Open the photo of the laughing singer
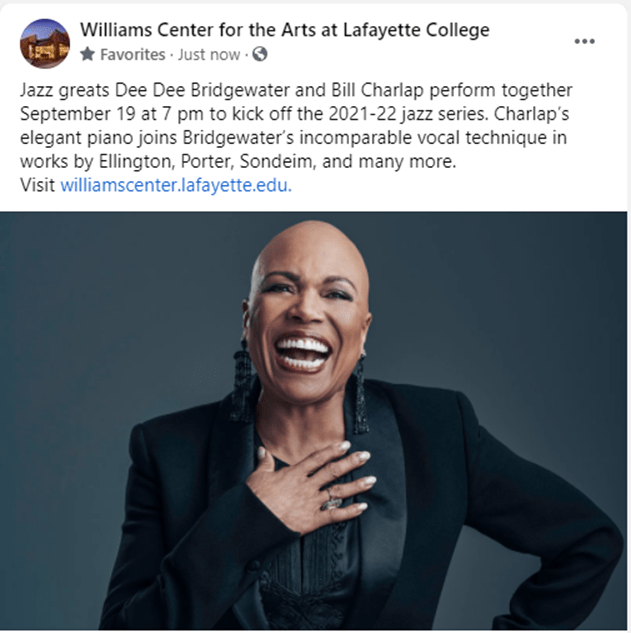This screenshot has height=633, width=631. pos(314,420)
